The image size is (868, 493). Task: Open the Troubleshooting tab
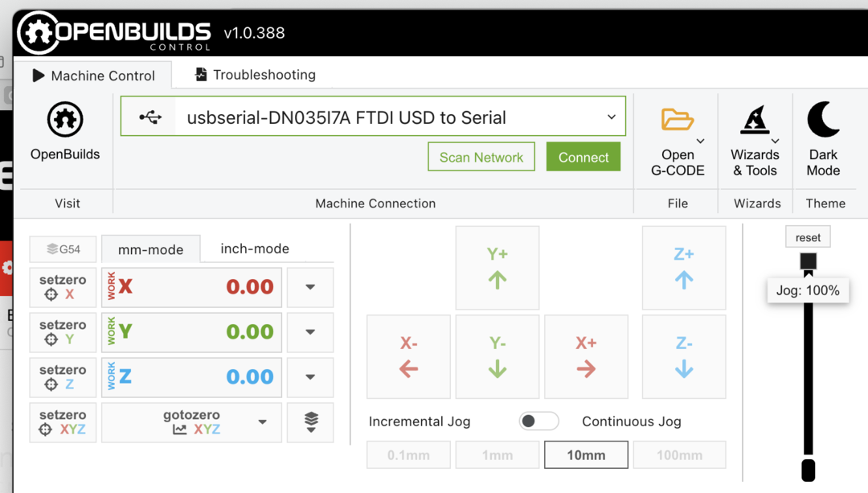tap(256, 75)
